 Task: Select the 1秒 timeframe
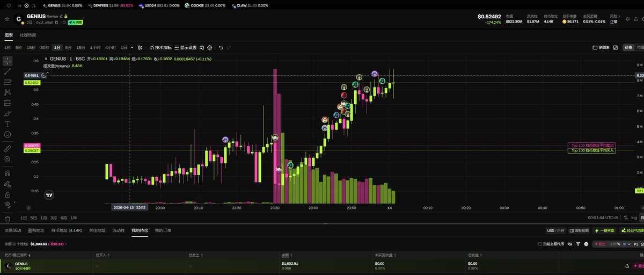(x=8, y=47)
